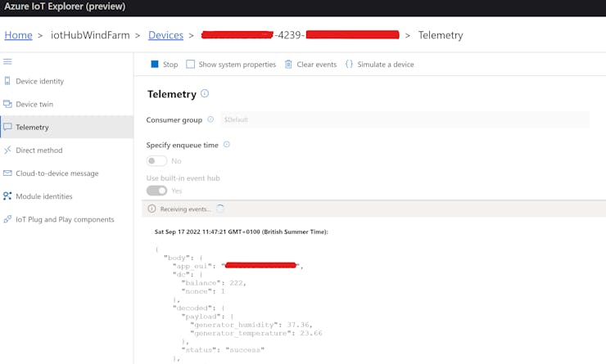This screenshot has height=364, width=606.
Task: Select Telemetry in the sidebar
Action: (67, 127)
